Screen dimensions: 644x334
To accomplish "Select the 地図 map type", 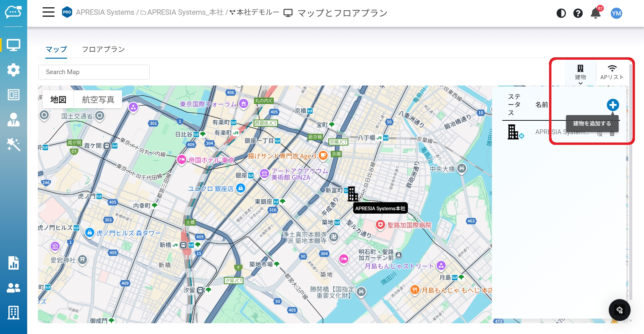I will pos(58,100).
